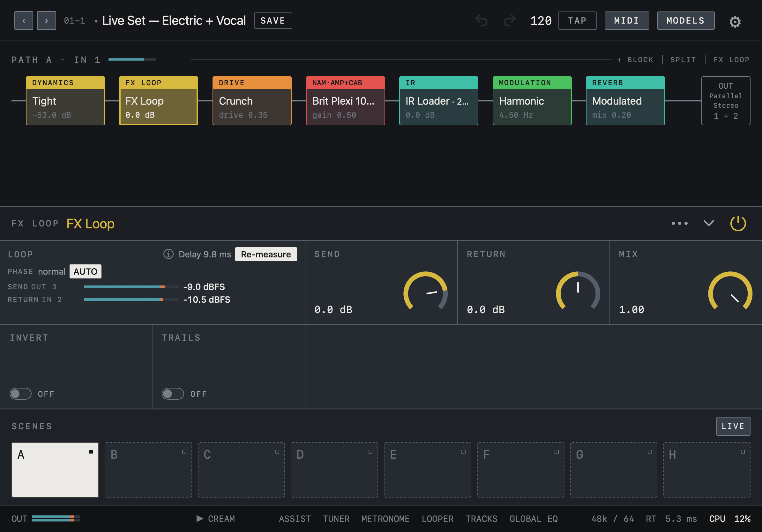Open GLOBAL EQ from bottom bar
Image resolution: width=762 pixels, height=532 pixels.
point(534,518)
